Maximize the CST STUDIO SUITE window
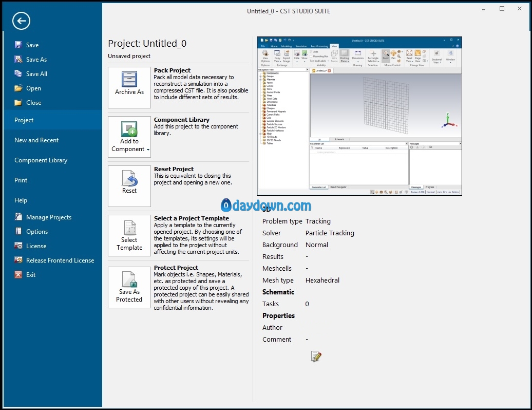The image size is (532, 410). pos(502,9)
